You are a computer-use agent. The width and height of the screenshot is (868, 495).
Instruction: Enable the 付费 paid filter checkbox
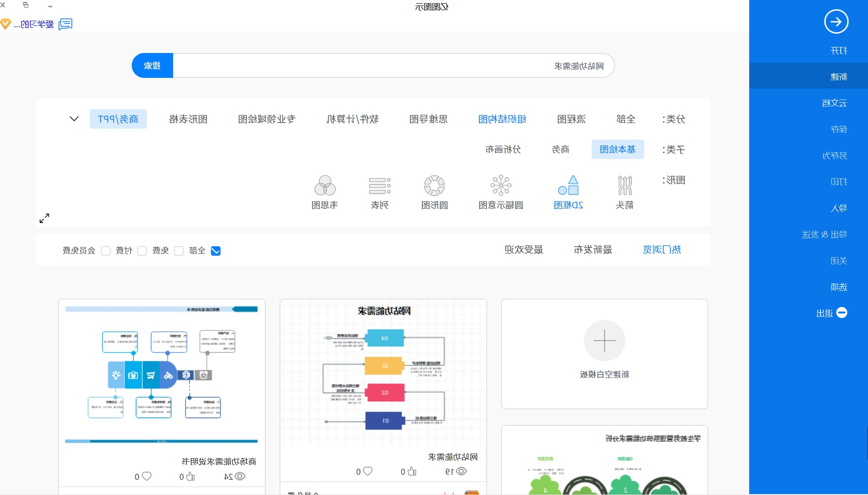142,251
